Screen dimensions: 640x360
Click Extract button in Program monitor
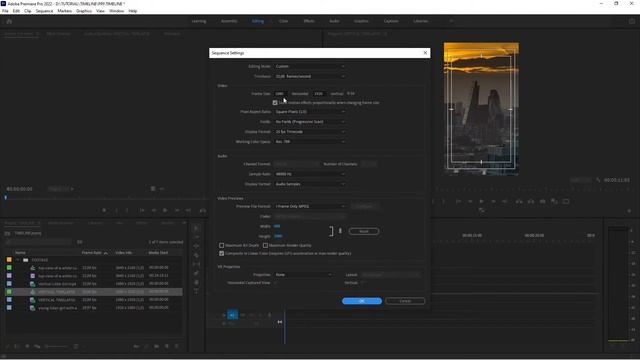coord(531,201)
